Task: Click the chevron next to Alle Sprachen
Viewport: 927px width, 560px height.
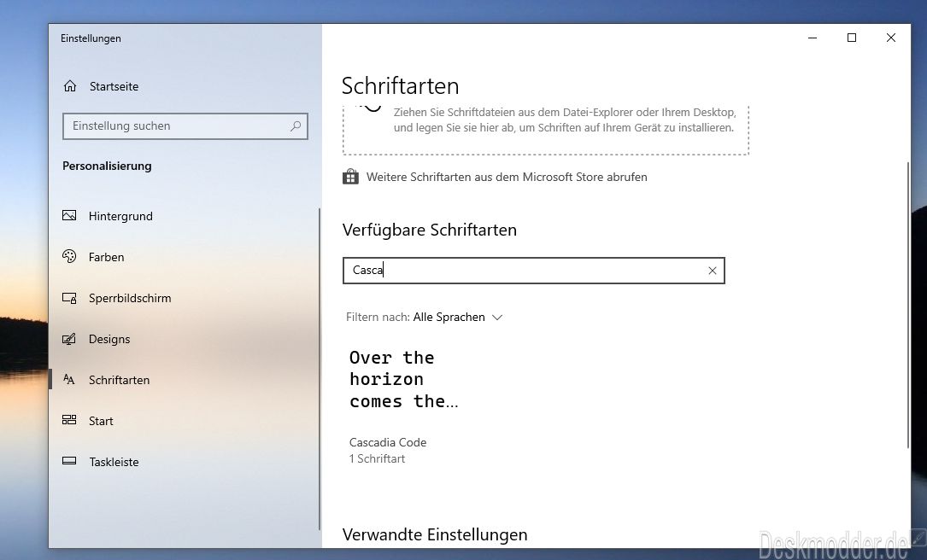Action: click(x=497, y=318)
